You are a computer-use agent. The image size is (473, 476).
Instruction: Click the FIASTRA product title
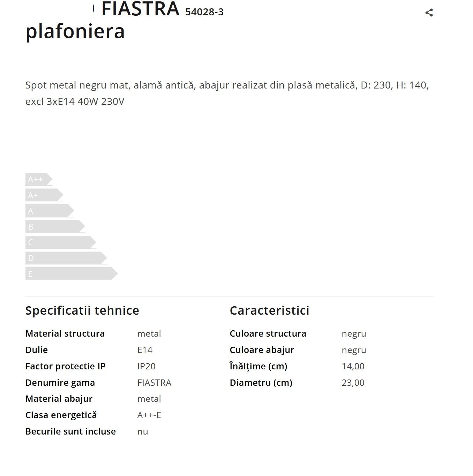pyautogui.click(x=140, y=9)
